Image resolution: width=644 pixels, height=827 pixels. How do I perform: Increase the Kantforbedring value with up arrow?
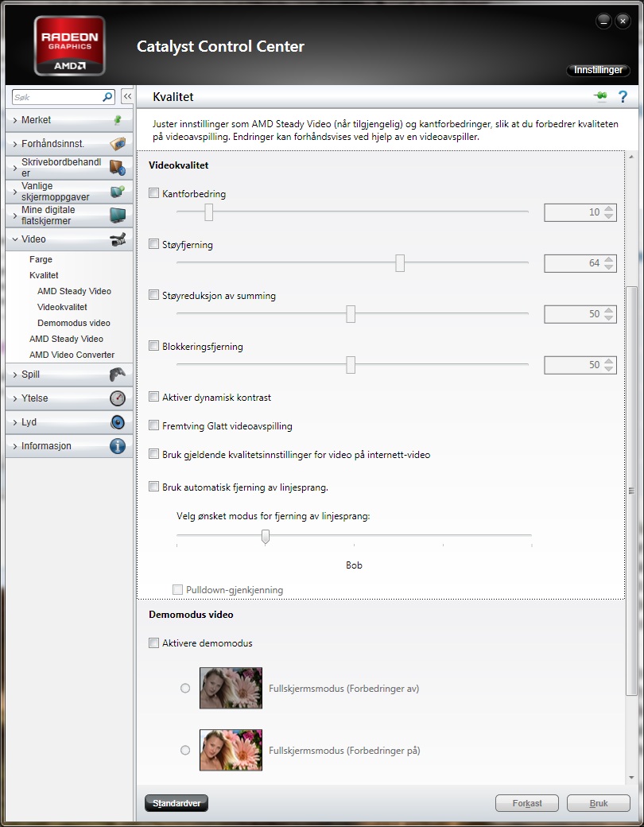[609, 208]
